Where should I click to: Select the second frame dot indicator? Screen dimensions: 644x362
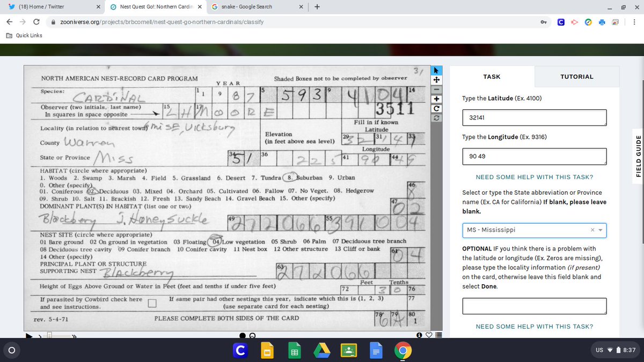pyautogui.click(x=252, y=336)
